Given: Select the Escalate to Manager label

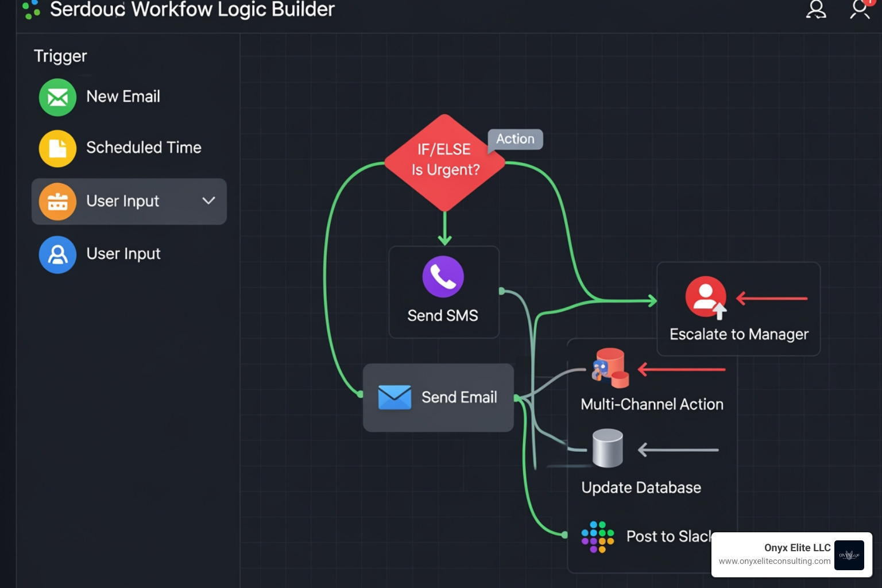Looking at the screenshot, I should point(739,334).
